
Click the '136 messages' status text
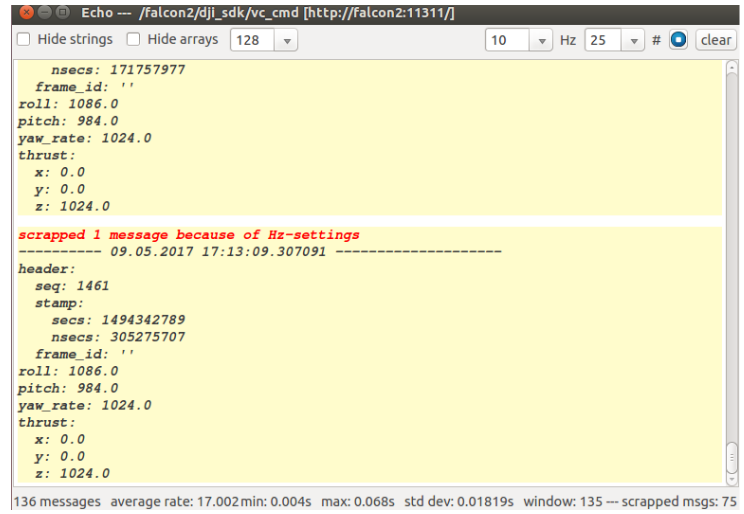pyautogui.click(x=57, y=501)
